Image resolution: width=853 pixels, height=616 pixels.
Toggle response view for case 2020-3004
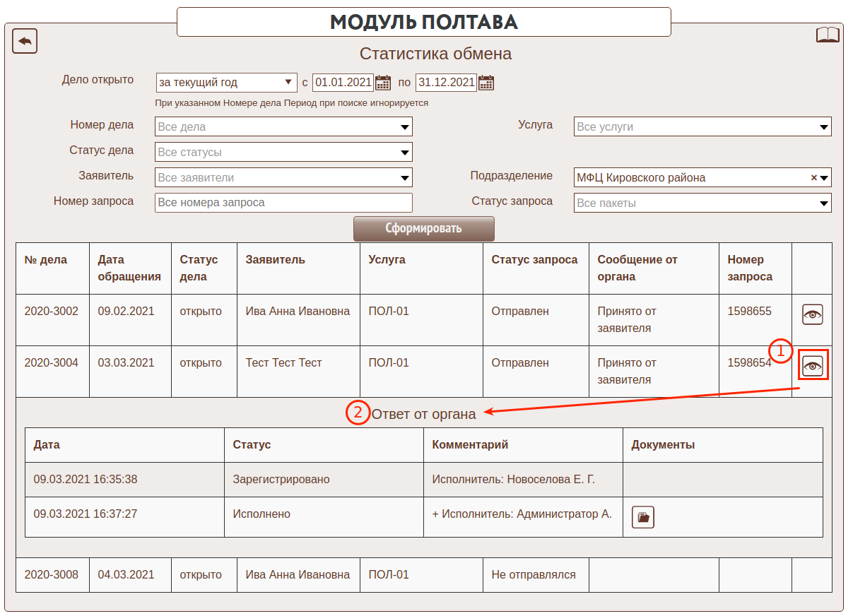(x=813, y=366)
